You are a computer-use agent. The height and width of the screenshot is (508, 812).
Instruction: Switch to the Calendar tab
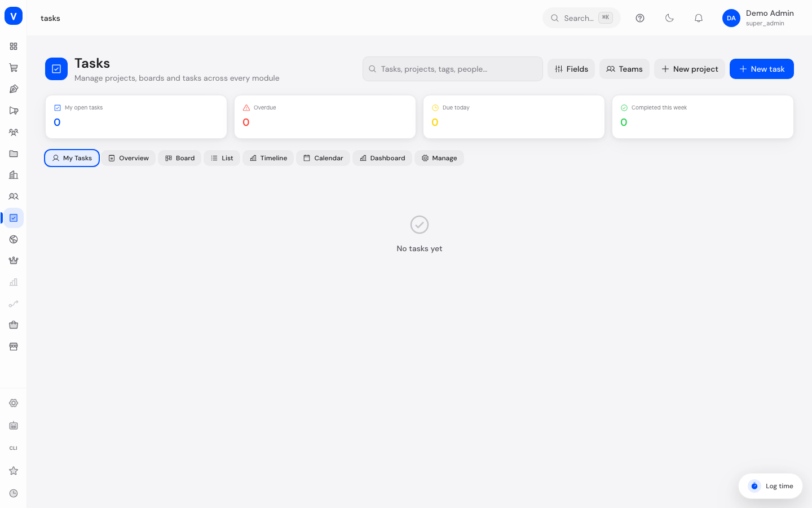[323, 158]
